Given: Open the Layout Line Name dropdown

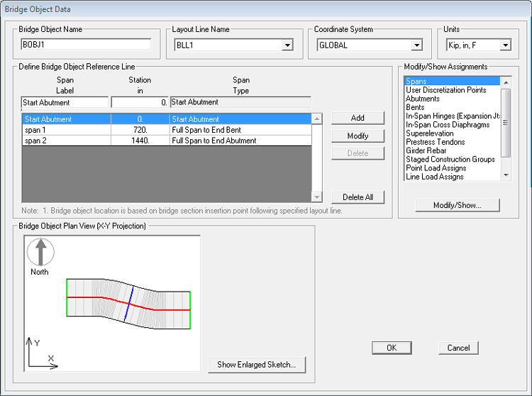Looking at the screenshot, I should click(x=287, y=45).
